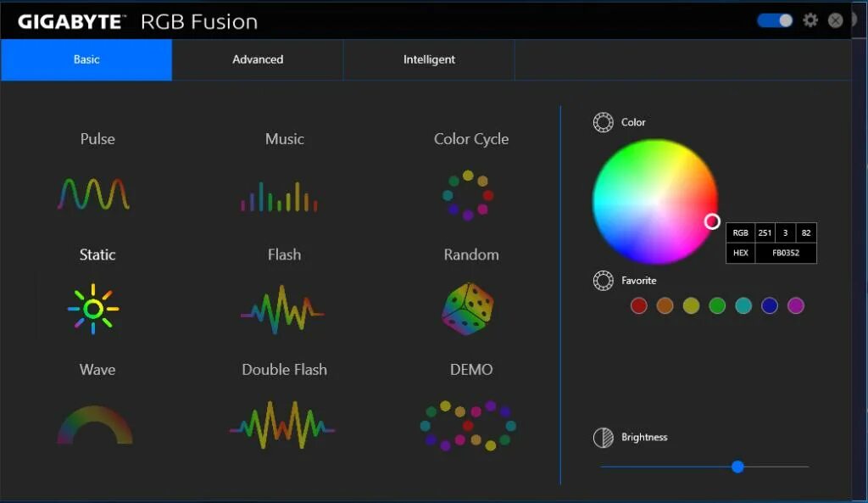
Task: Click the Wave mode label
Action: [97, 370]
